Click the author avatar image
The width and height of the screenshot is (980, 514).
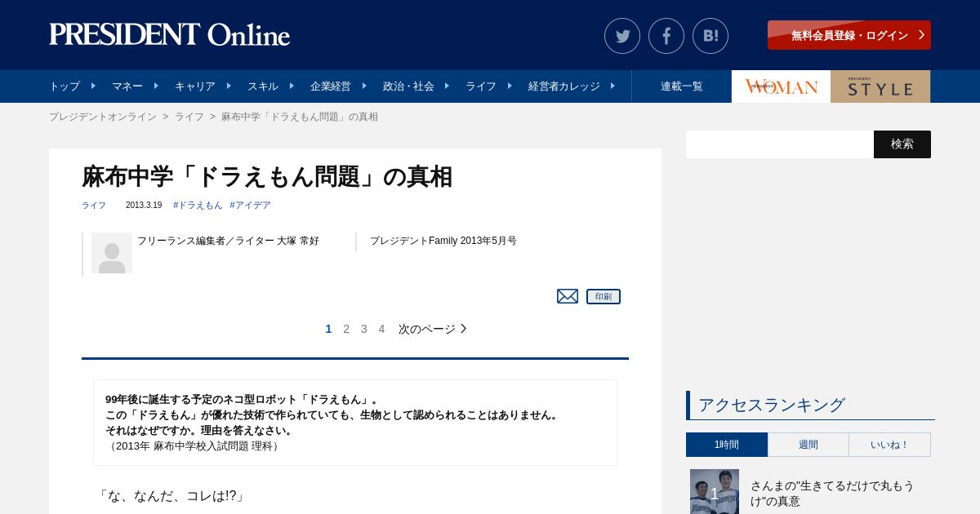click(x=112, y=253)
